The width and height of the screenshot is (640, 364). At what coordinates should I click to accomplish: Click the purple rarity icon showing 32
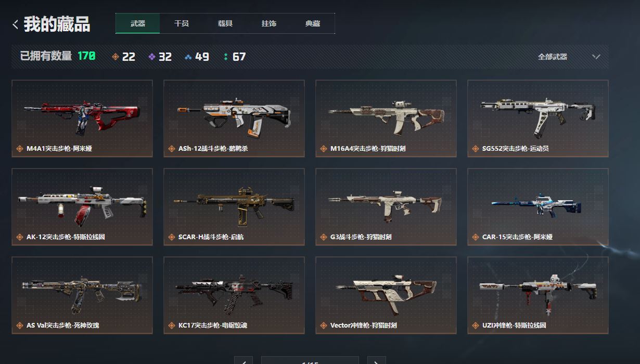(152, 57)
